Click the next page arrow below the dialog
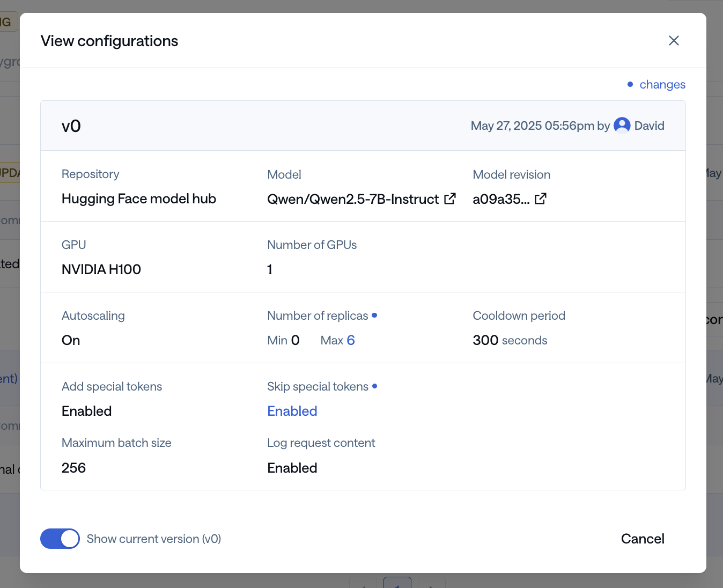 432,584
